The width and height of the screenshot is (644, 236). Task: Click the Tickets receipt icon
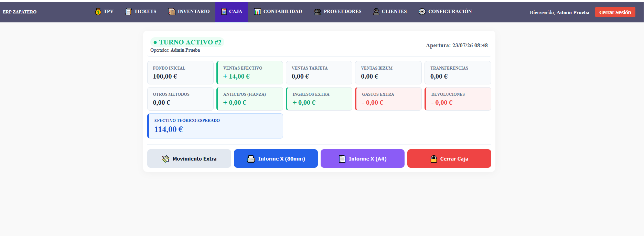click(x=128, y=12)
